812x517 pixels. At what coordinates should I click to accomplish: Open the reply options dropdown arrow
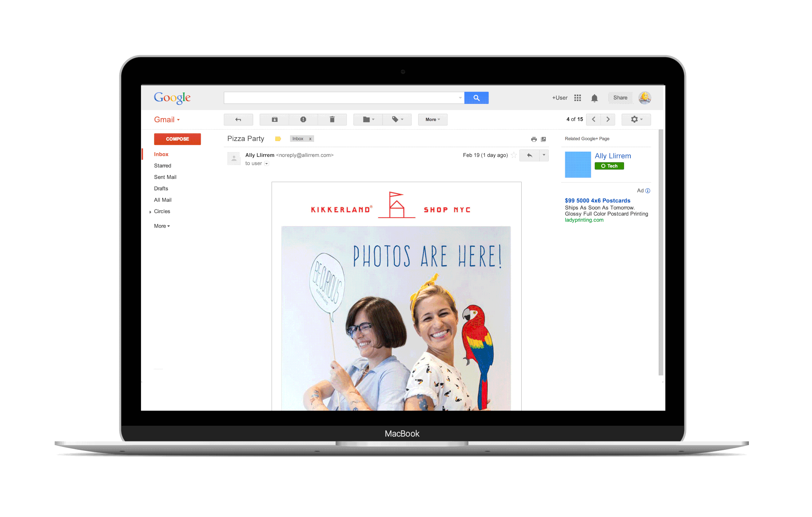coord(544,155)
